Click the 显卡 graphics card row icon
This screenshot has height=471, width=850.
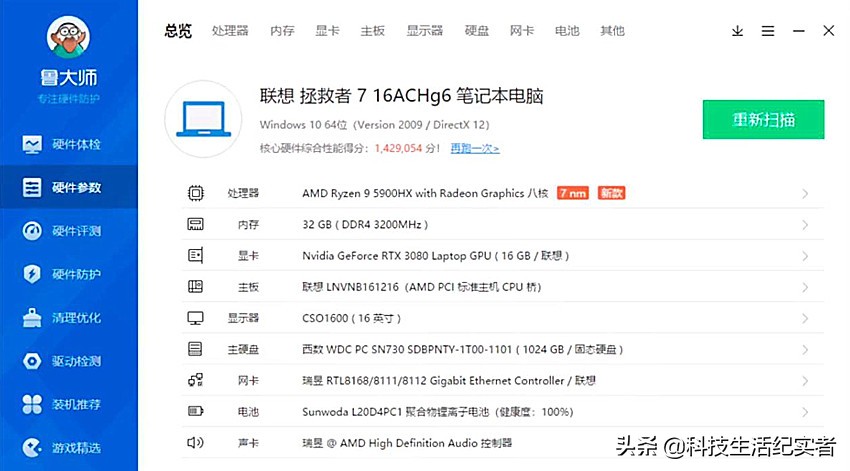[x=196, y=255]
